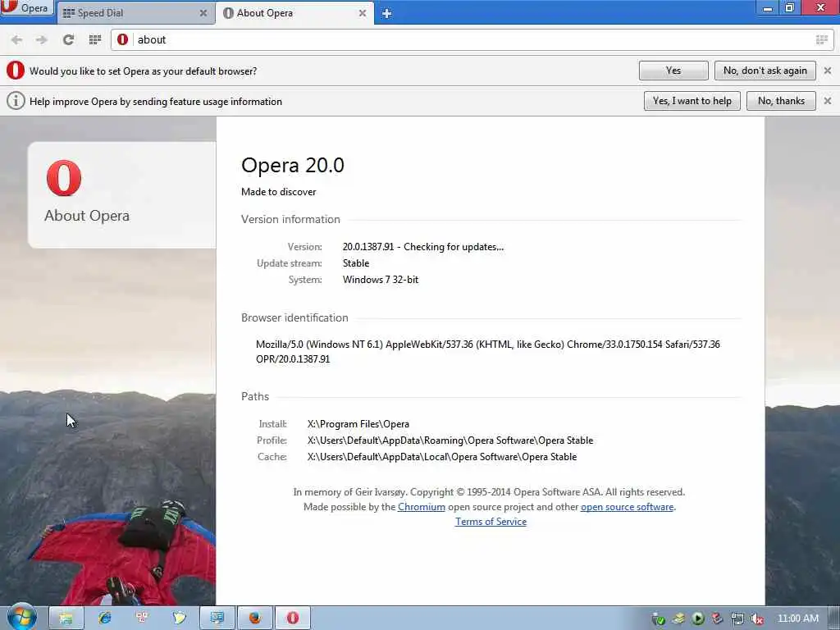Open the Chromium link
Viewport: 840px width, 630px height.
(x=421, y=507)
